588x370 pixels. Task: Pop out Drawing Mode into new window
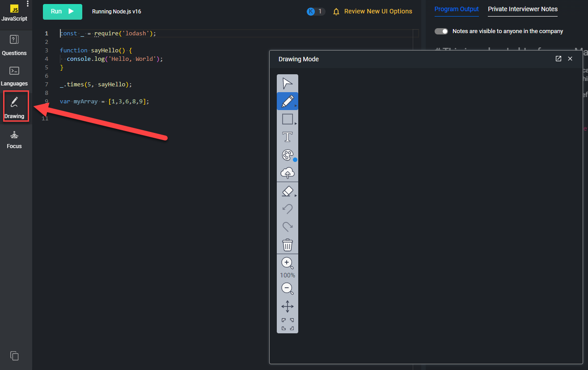(x=558, y=59)
